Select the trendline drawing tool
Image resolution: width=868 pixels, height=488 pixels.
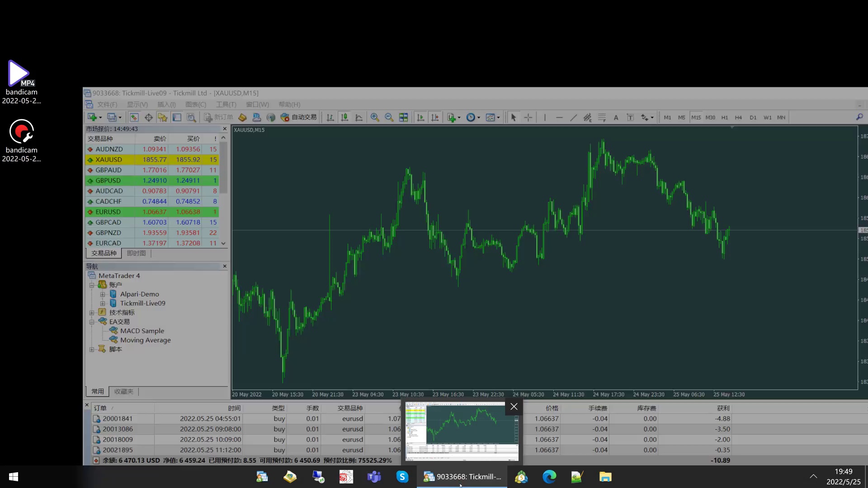coord(573,117)
